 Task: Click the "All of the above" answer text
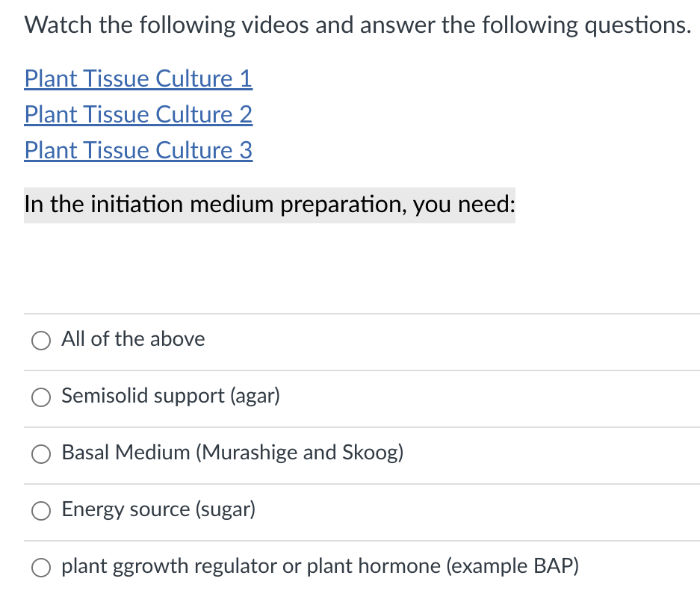[x=133, y=339]
